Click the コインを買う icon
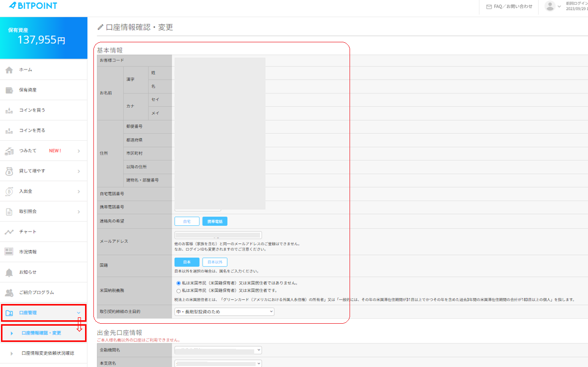588x367 pixels. tap(9, 110)
